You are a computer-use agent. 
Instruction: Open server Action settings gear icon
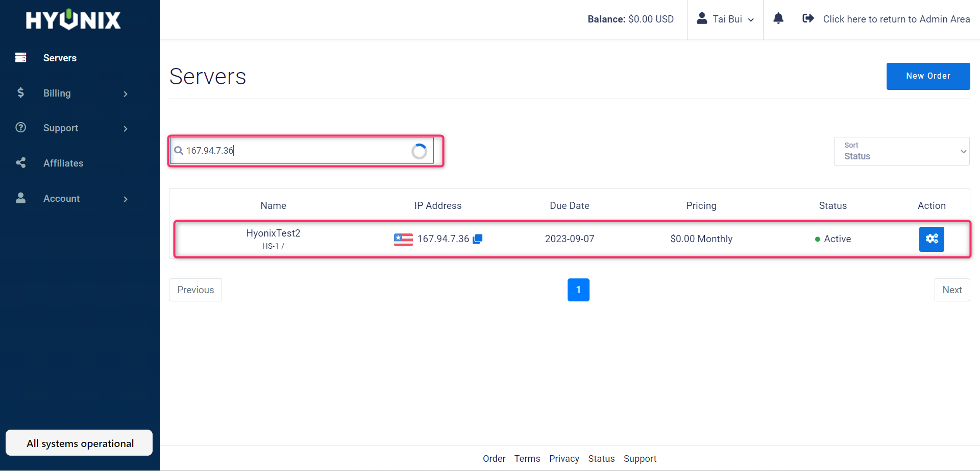pos(932,239)
